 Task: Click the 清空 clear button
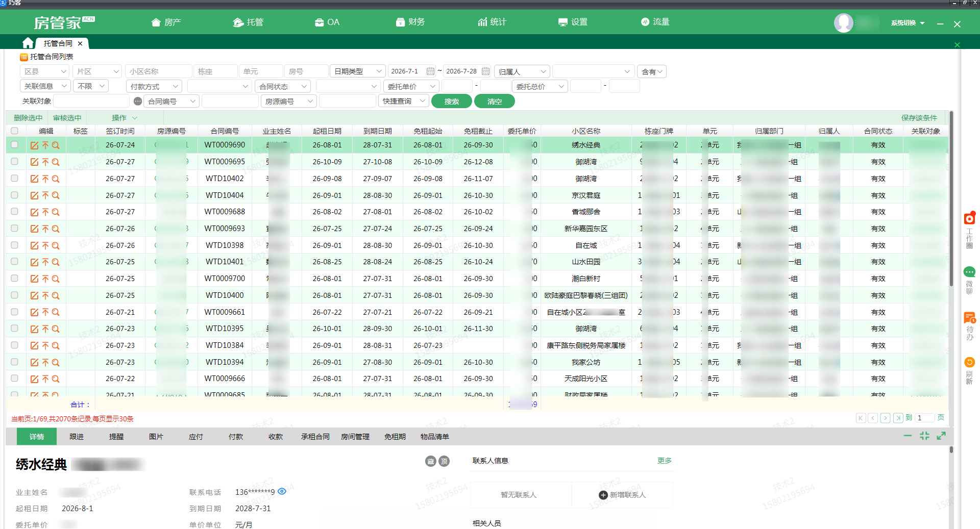[495, 102]
